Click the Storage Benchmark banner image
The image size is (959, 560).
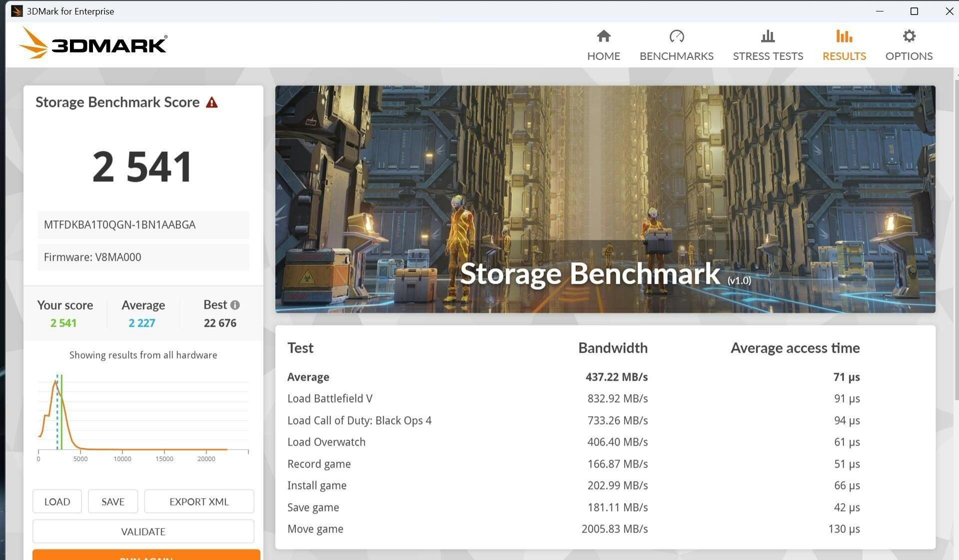click(x=605, y=199)
